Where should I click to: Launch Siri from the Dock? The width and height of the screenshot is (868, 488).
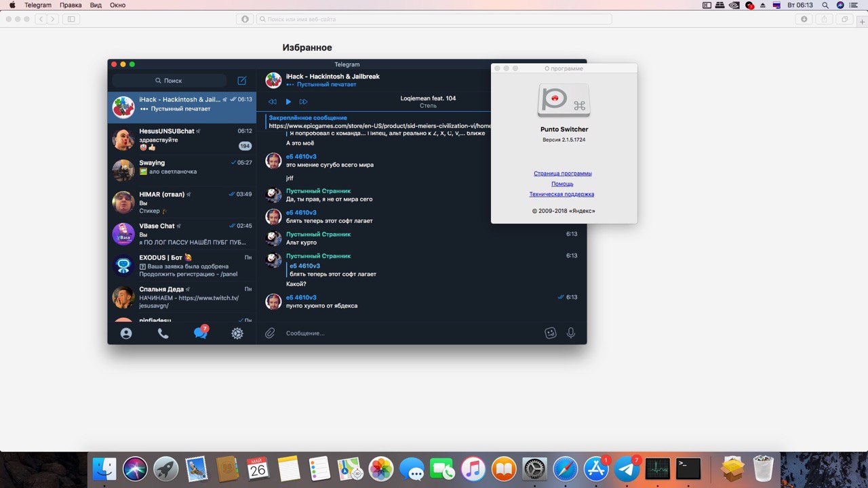[x=135, y=468]
